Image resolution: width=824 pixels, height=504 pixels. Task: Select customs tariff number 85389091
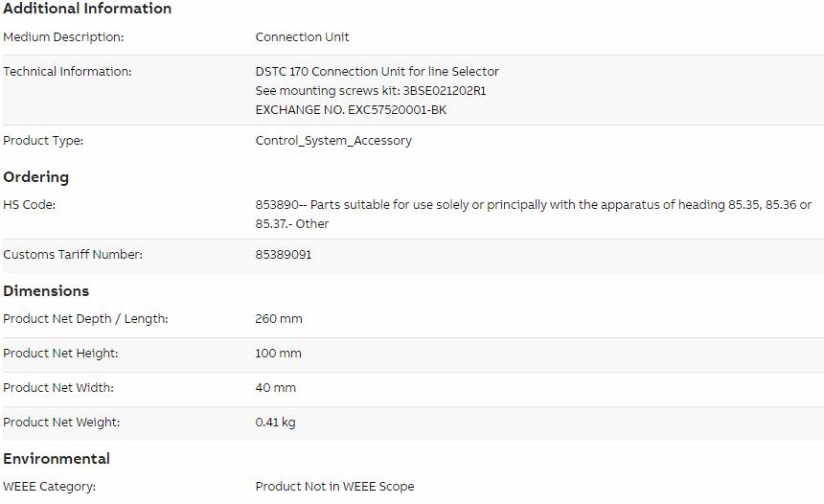[x=284, y=254]
